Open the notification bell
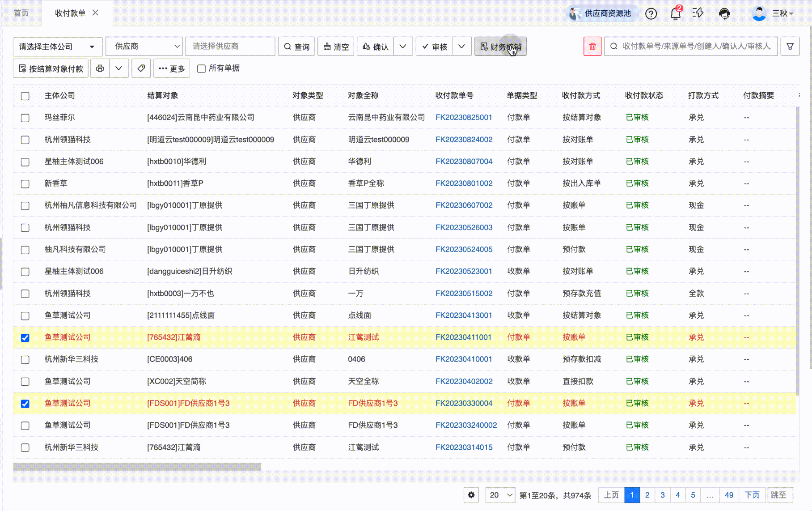 coord(675,13)
